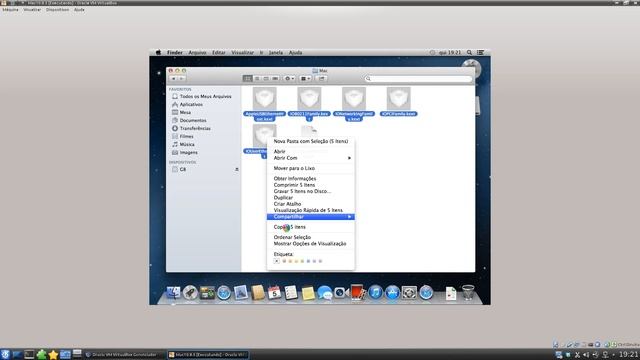Open the App Store in Dock
The height and width of the screenshot is (360, 640).
[x=392, y=293]
